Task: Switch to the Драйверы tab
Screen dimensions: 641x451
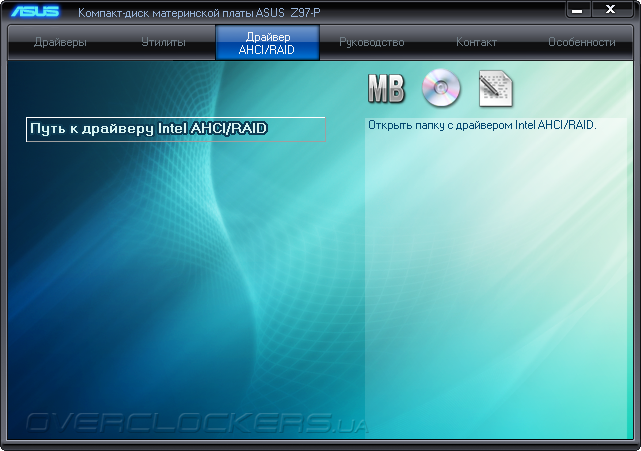Action: pos(60,42)
